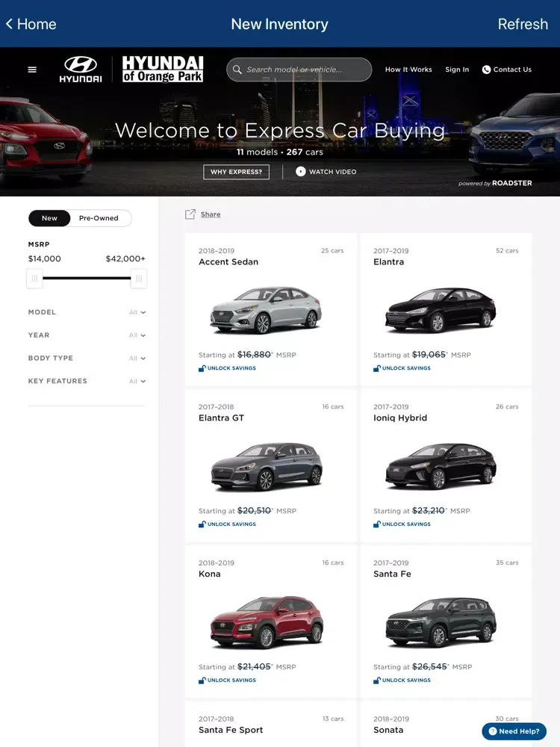Click the Hyundai logo
560x747 pixels.
(81, 69)
